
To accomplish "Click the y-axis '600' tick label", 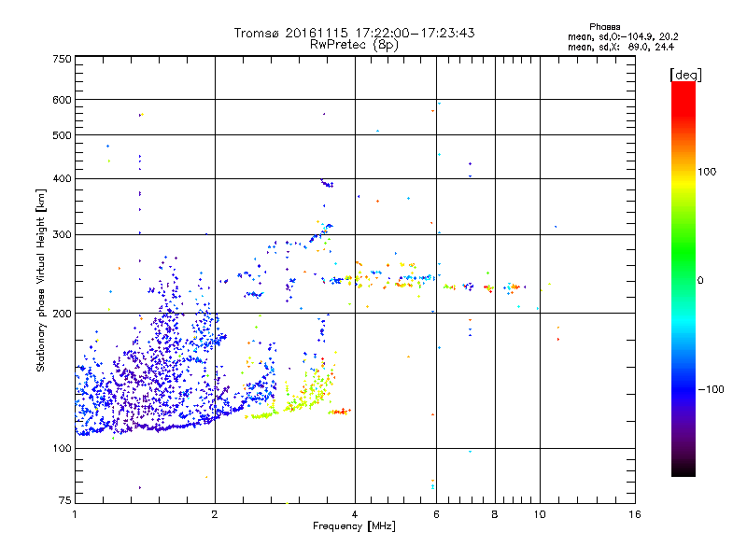I will pos(62,100).
